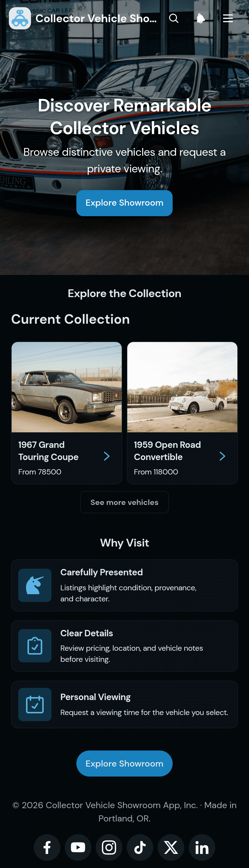This screenshot has width=249, height=868.
Task: Visit the Facebook page icon
Action: pos(47,847)
